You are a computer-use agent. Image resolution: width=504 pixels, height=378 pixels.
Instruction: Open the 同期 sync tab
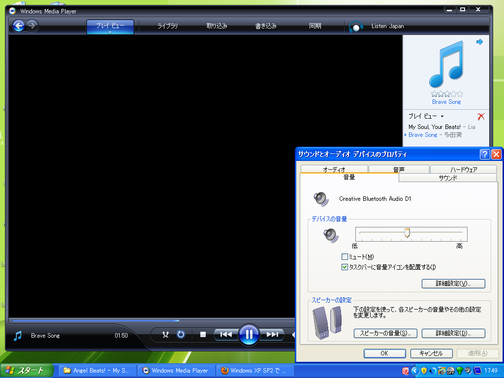(x=315, y=26)
